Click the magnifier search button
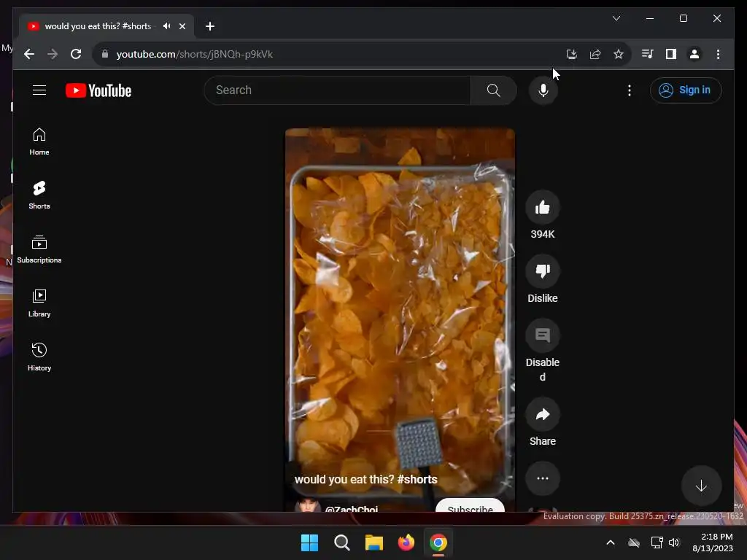The height and width of the screenshot is (560, 747). [494, 90]
